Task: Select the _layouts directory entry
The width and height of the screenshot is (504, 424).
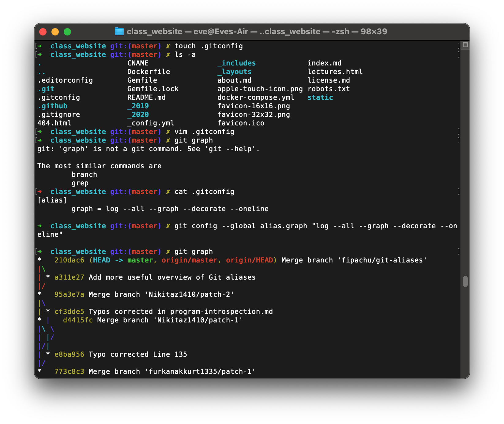Action: click(235, 72)
